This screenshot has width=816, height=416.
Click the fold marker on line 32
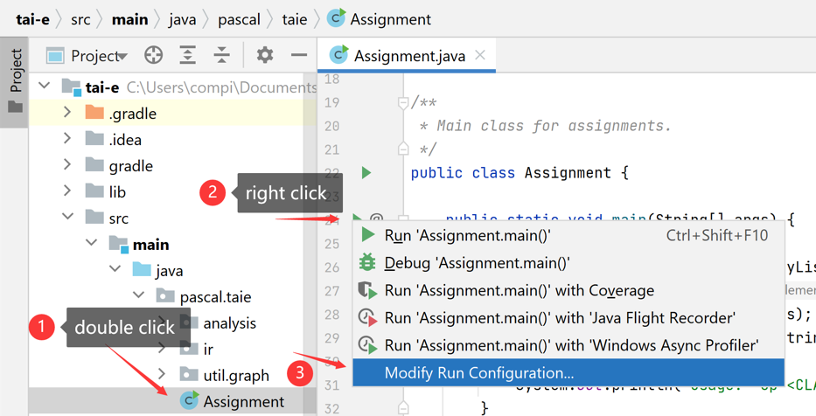click(x=403, y=408)
